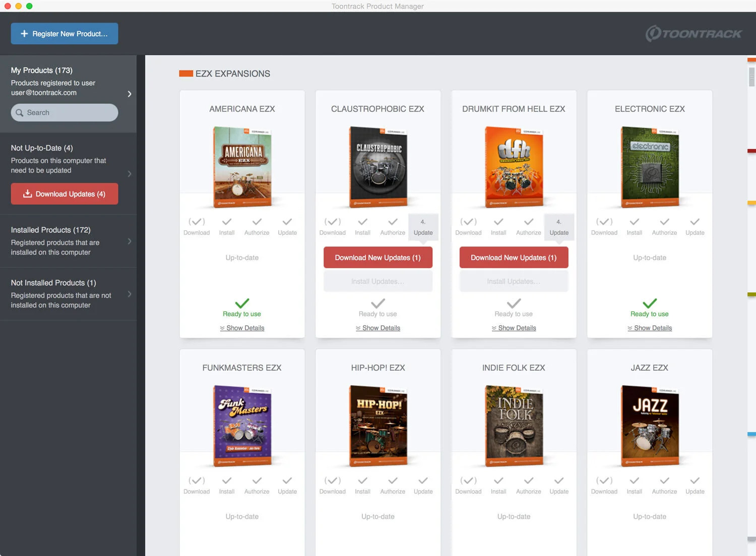This screenshot has height=556, width=756.
Task: Click Up-to-date status under Americana EZX
Action: coord(242,258)
